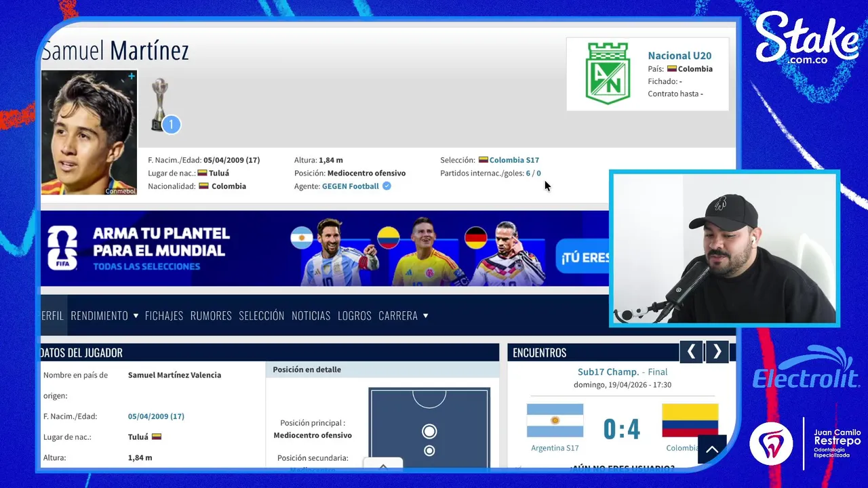Viewport: 868px width, 488px height.
Task: Click the Germany flag circle in banner
Action: (476, 238)
